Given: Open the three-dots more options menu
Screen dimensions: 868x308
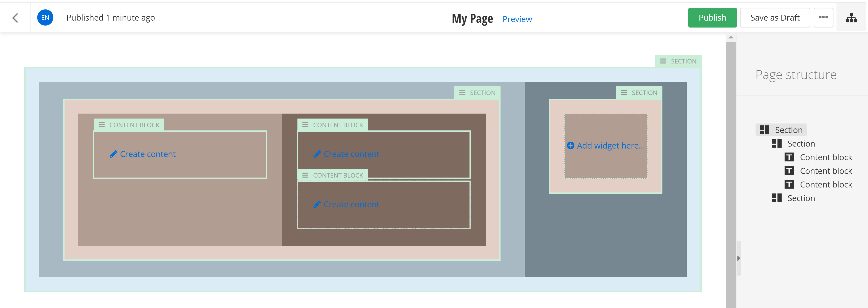Looking at the screenshot, I should click(823, 18).
